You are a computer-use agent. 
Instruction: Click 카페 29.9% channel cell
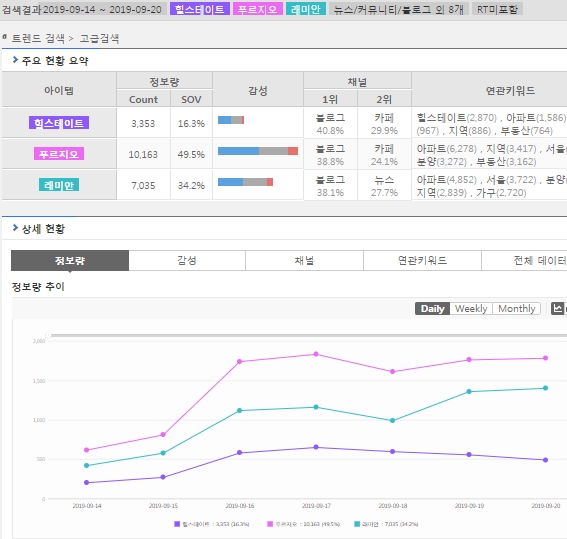pos(384,124)
